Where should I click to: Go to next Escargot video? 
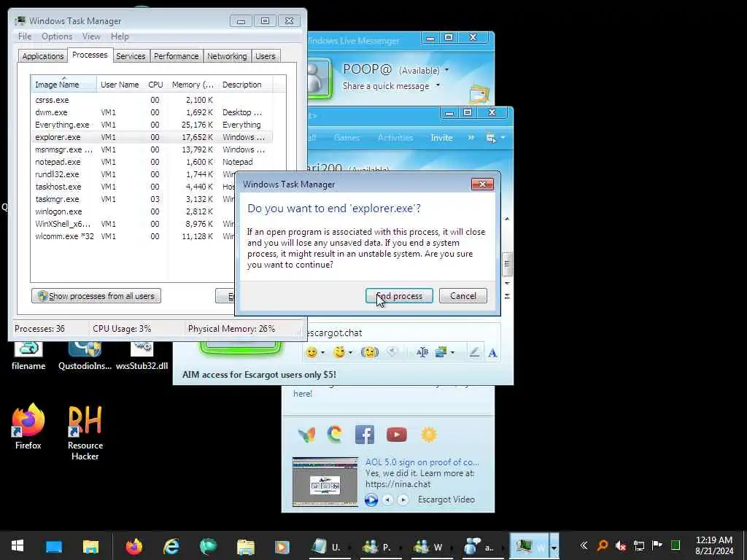(x=403, y=499)
